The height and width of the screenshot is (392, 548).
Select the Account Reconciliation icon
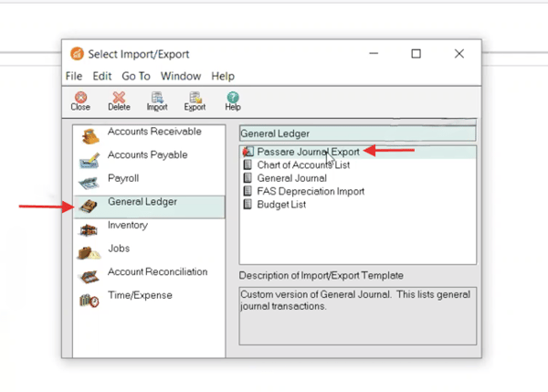pyautogui.click(x=90, y=277)
